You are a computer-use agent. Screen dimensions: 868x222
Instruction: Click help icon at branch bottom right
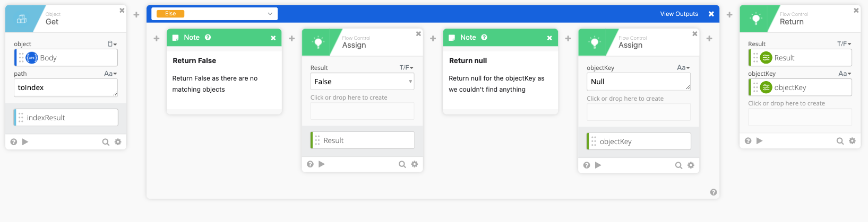(714, 192)
